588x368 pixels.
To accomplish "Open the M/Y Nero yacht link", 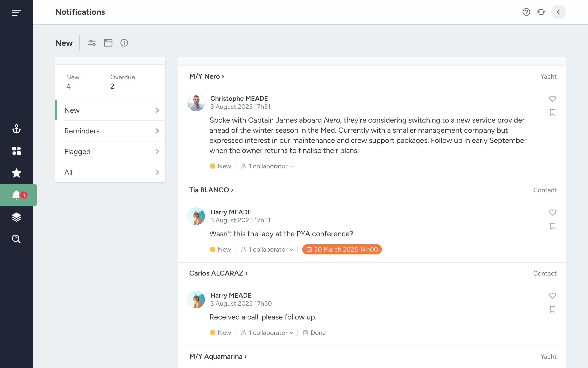I will pyautogui.click(x=207, y=76).
